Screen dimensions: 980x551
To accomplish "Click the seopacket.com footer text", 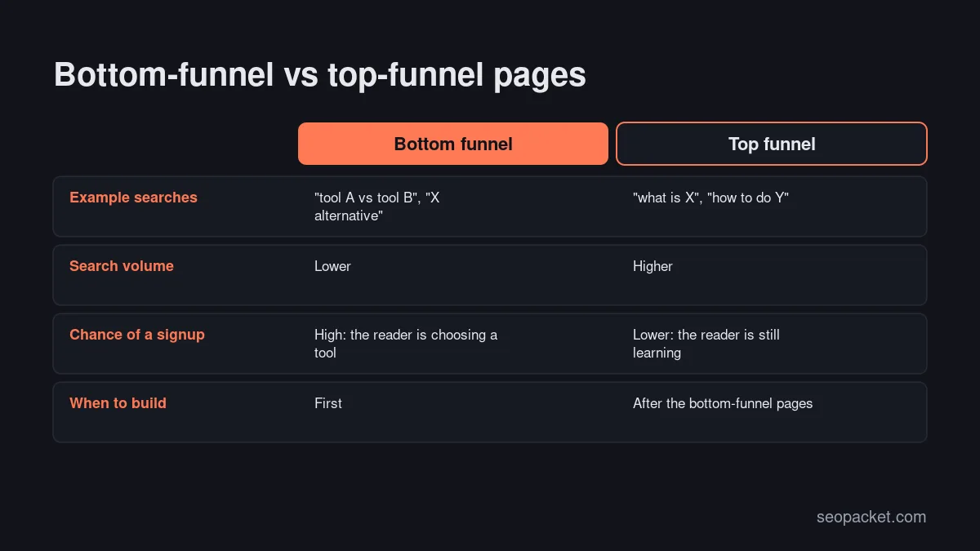I will pyautogui.click(x=871, y=517).
